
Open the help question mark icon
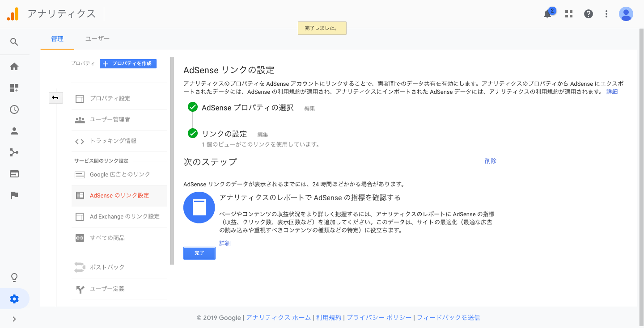point(589,14)
